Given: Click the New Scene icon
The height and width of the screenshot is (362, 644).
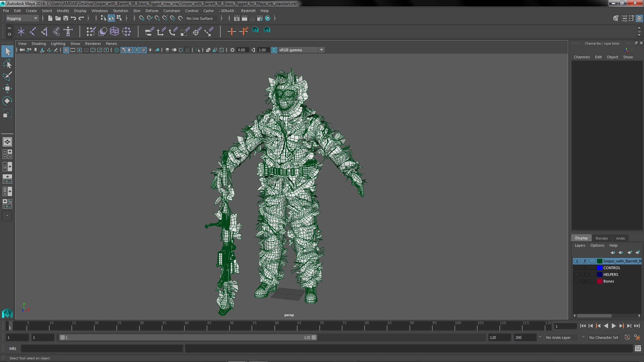Looking at the screenshot, I should [50, 18].
